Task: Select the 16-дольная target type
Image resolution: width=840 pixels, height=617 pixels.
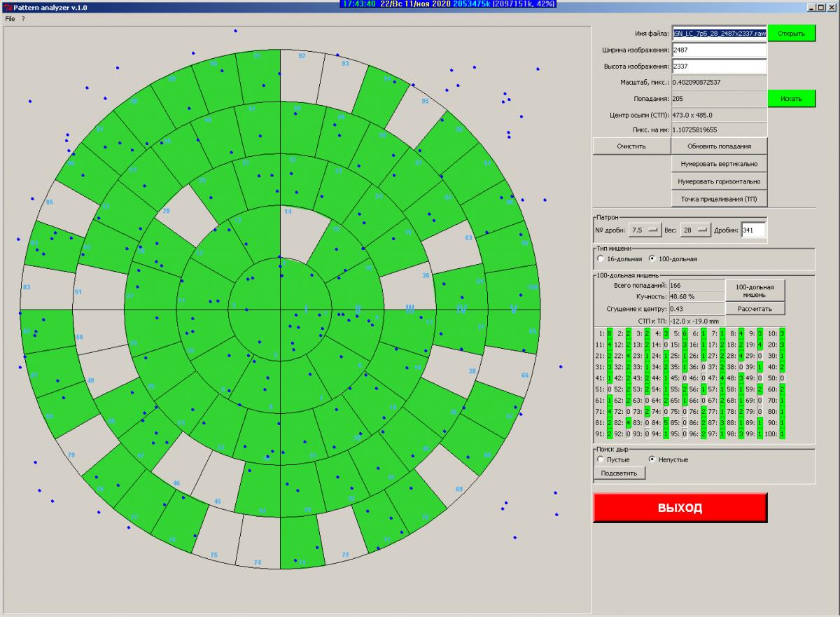Action: [601, 258]
